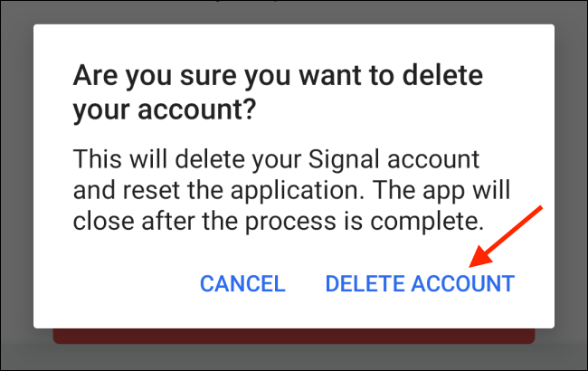
Task: Click the dialog title 'Are you sure'
Action: [x=278, y=75]
